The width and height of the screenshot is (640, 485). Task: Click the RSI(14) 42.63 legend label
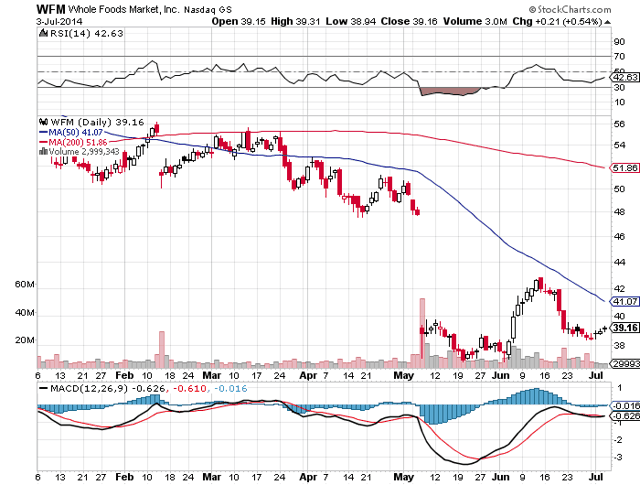coord(86,33)
